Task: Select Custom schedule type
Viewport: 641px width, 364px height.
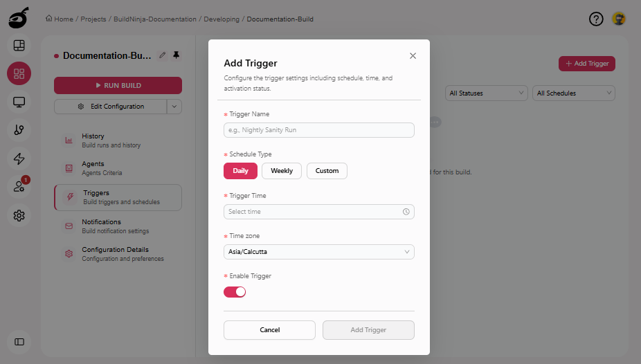Action: (327, 171)
